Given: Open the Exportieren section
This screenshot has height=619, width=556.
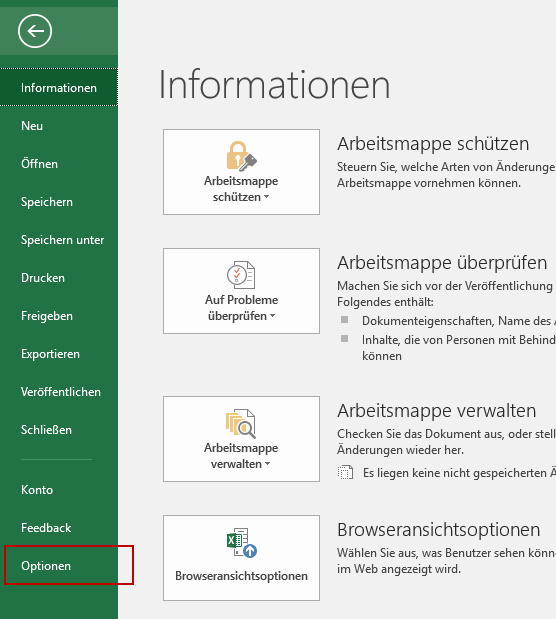Looking at the screenshot, I should 59,354.
